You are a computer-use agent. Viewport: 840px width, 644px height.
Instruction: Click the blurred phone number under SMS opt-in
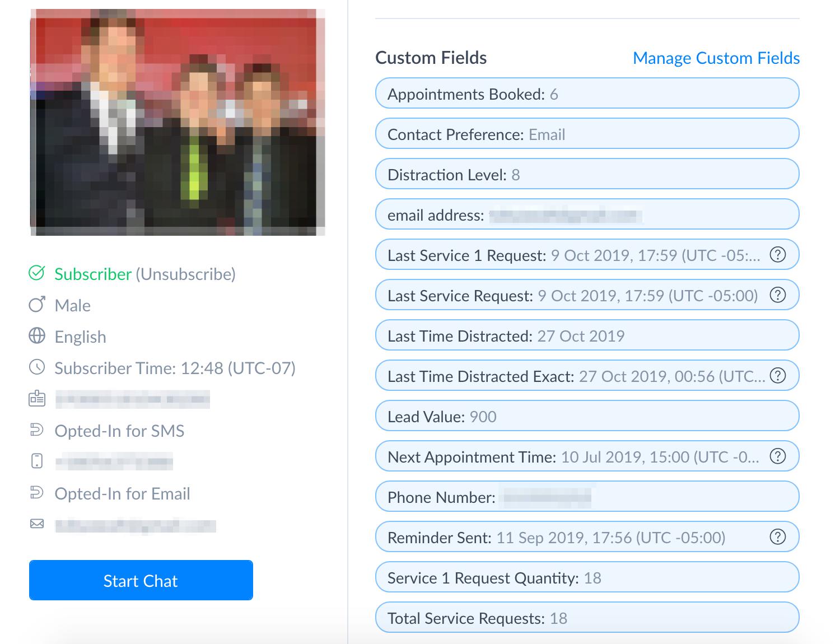114,462
